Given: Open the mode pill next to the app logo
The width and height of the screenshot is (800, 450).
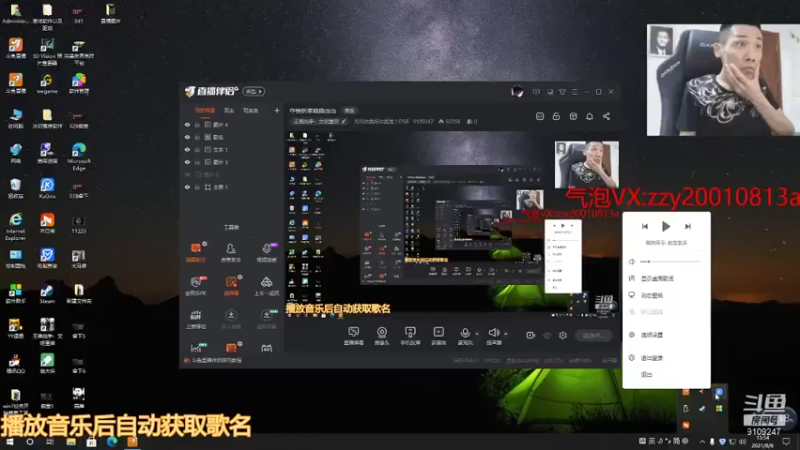Looking at the screenshot, I should 254,91.
